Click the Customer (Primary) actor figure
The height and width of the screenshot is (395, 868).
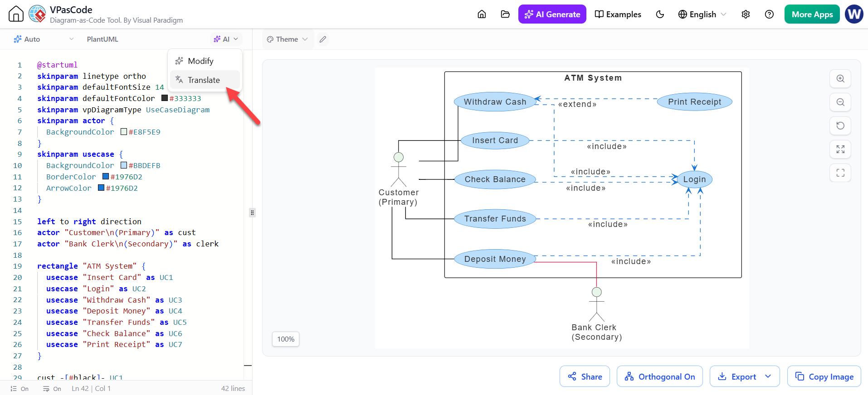tap(399, 170)
